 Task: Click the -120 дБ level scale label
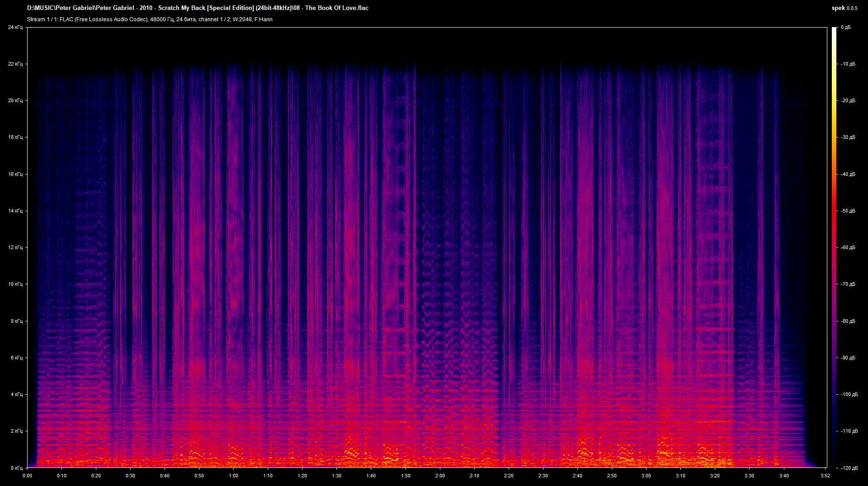[x=849, y=468]
